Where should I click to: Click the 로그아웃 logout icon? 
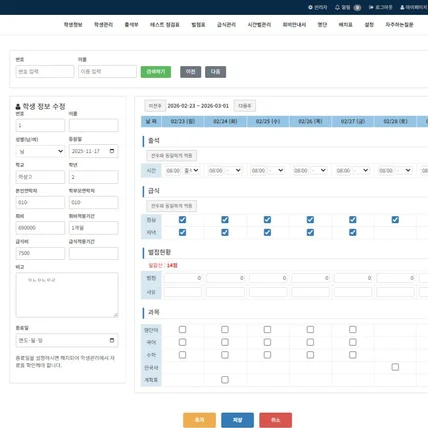tap(371, 7)
